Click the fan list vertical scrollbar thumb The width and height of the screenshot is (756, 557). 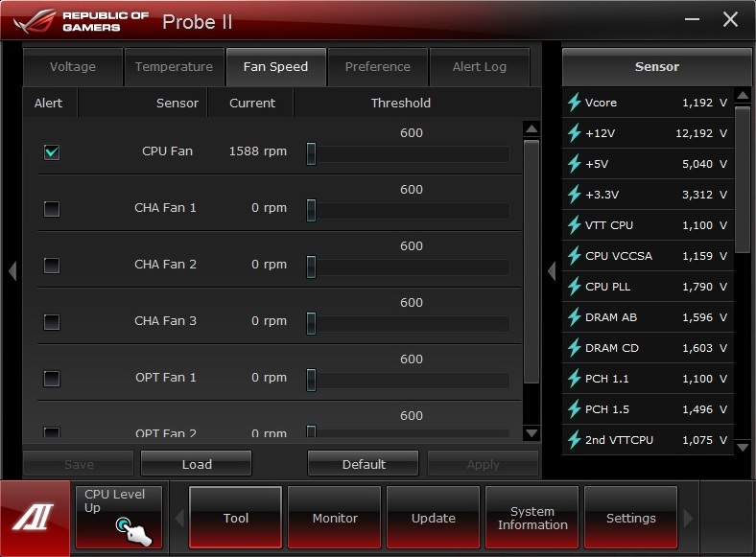click(x=532, y=262)
